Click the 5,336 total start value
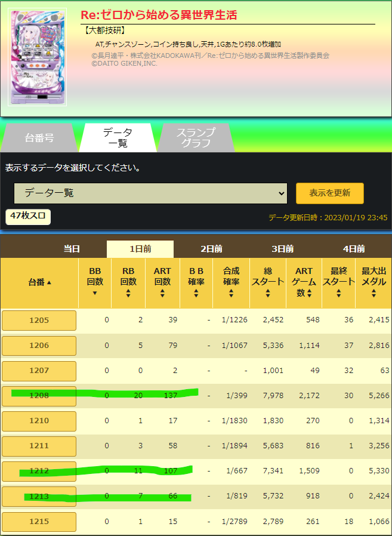 click(273, 345)
